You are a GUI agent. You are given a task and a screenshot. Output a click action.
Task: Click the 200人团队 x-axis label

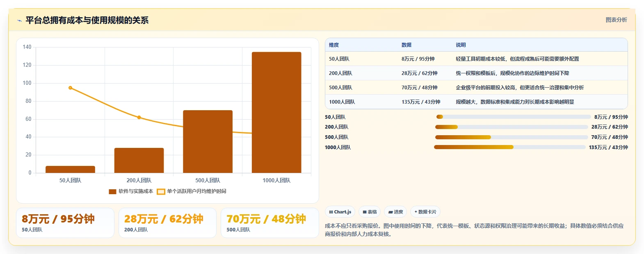point(139,180)
